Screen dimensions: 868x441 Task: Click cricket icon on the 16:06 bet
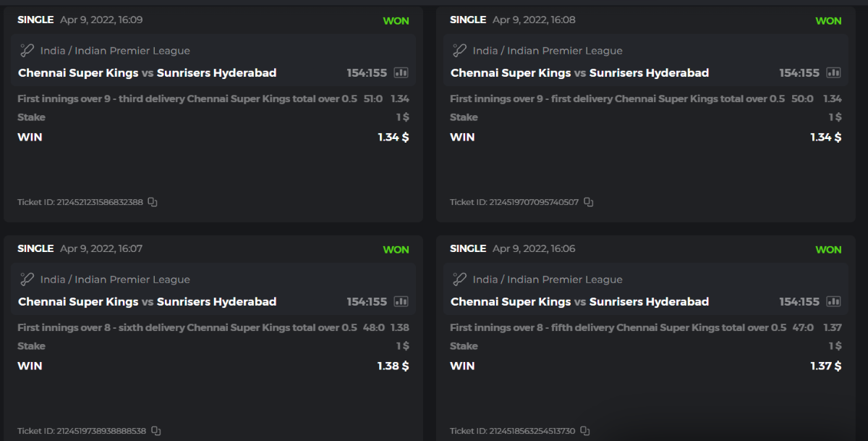tap(460, 280)
